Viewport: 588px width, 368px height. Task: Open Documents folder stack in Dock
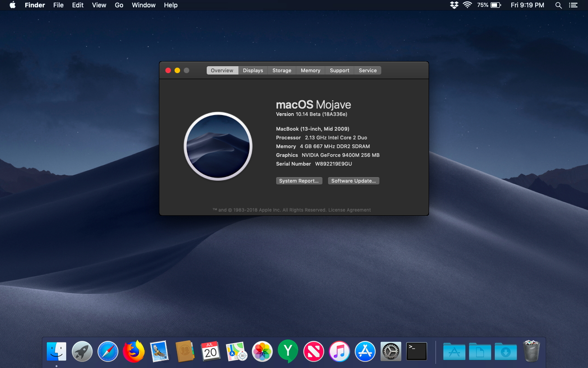[480, 352]
